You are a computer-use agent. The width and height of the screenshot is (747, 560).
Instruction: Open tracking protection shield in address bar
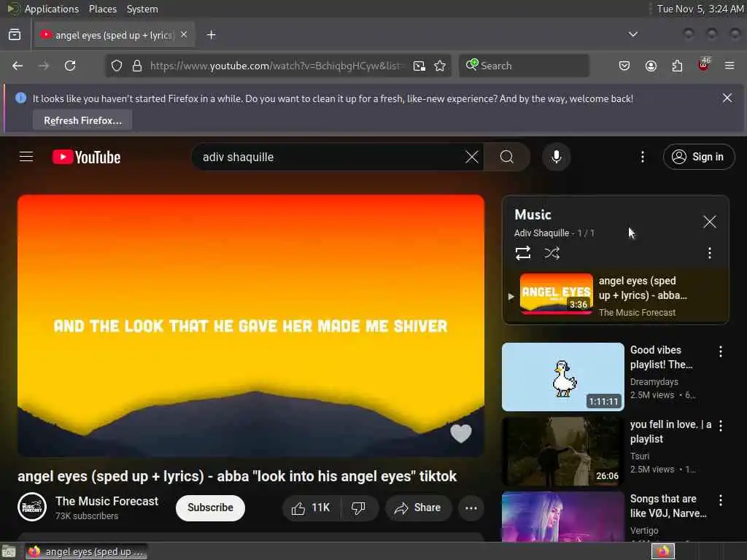click(117, 66)
